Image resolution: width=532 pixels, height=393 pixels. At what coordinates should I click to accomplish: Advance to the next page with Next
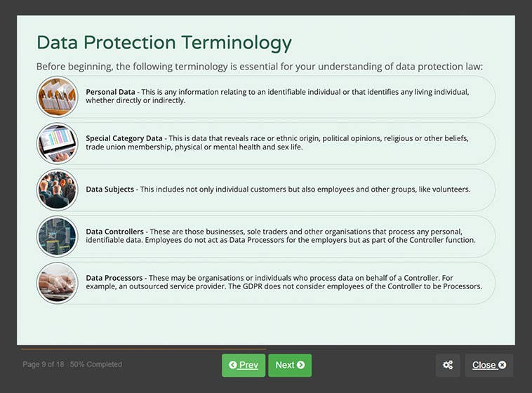[289, 365]
